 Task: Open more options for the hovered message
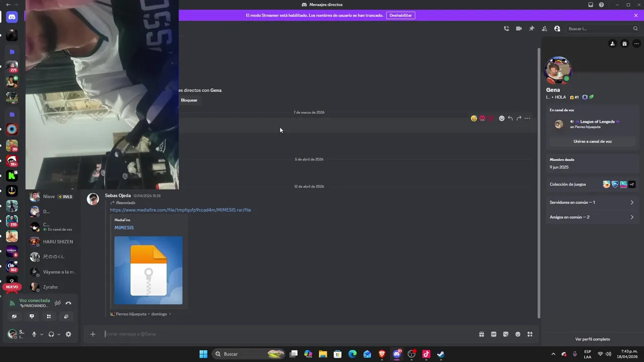(x=527, y=119)
